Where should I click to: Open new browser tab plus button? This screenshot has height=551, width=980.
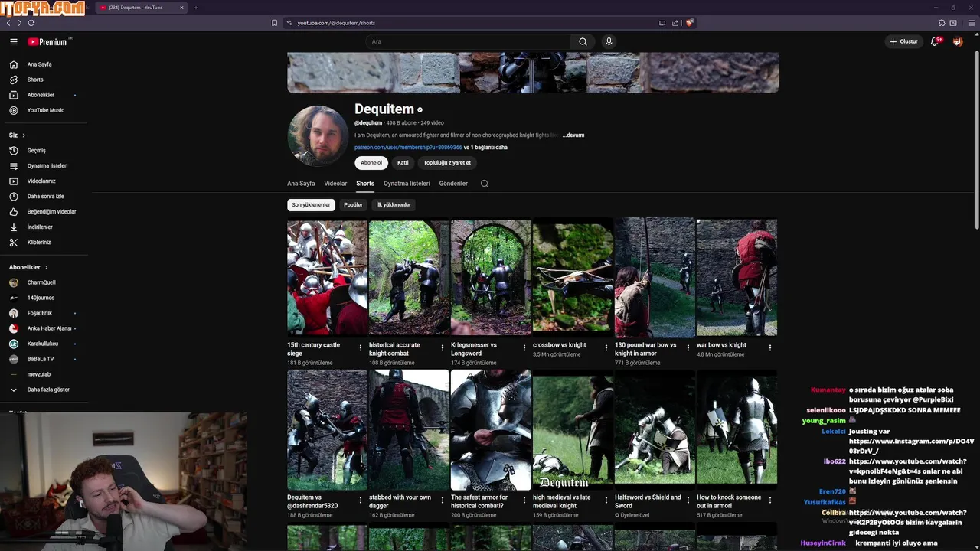pos(195,8)
